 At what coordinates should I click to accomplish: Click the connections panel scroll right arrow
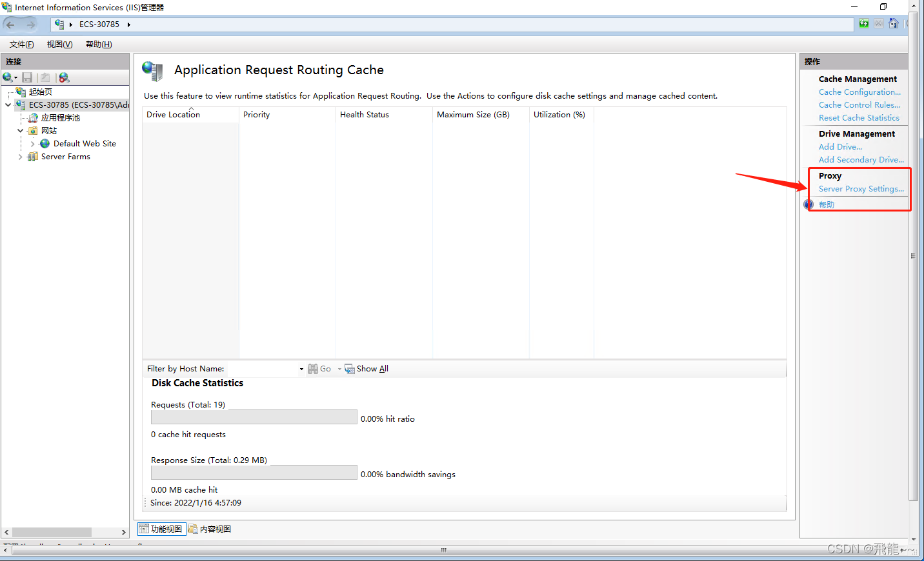pos(124,533)
